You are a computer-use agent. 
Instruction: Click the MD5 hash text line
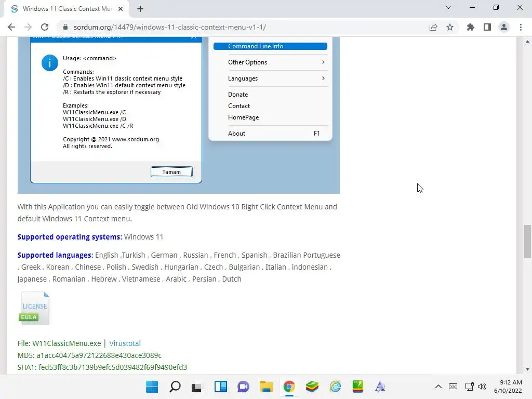point(89,355)
